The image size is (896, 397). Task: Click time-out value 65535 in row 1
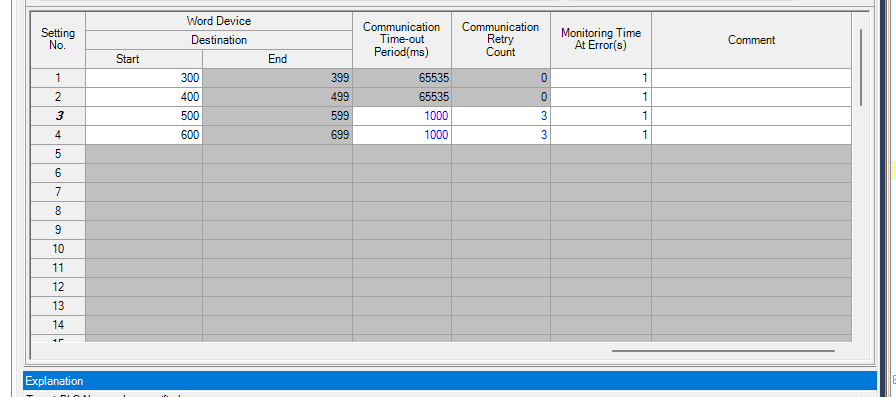(x=402, y=78)
